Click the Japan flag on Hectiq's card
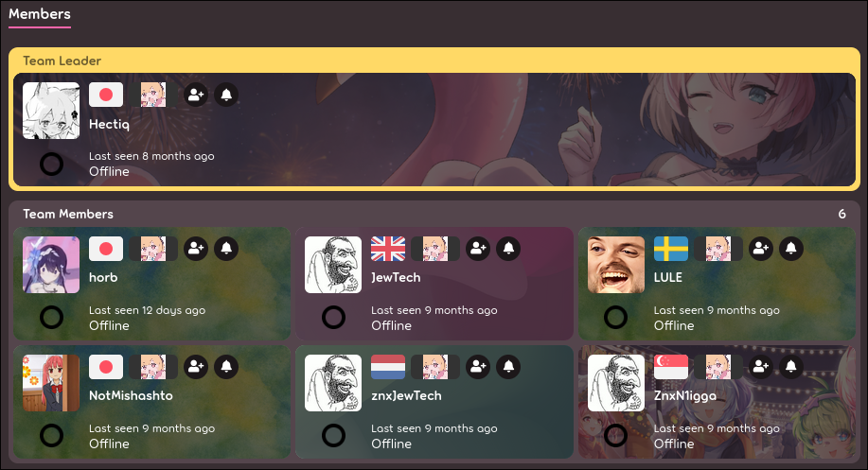868x470 pixels. tap(106, 95)
